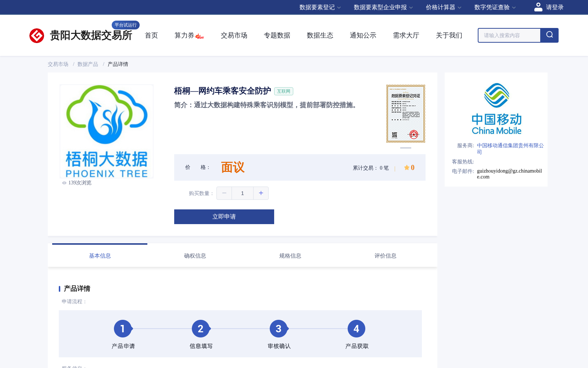
Task: Open 关于我们 navigation item
Action: tap(449, 35)
